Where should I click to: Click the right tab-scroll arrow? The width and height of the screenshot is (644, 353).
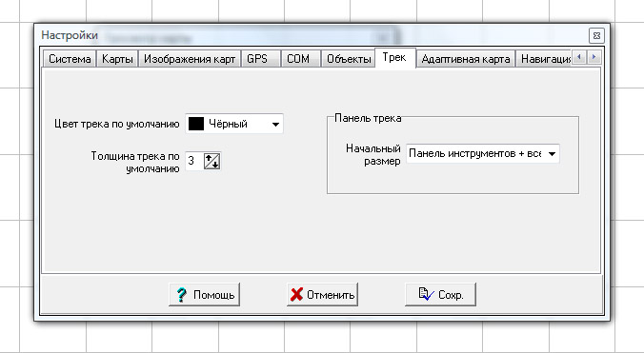point(594,56)
